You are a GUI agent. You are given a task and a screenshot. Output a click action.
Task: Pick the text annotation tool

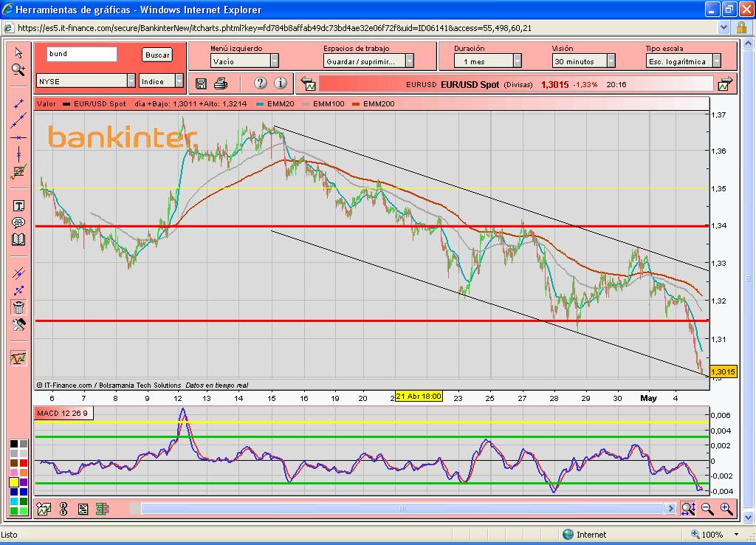tap(18, 206)
